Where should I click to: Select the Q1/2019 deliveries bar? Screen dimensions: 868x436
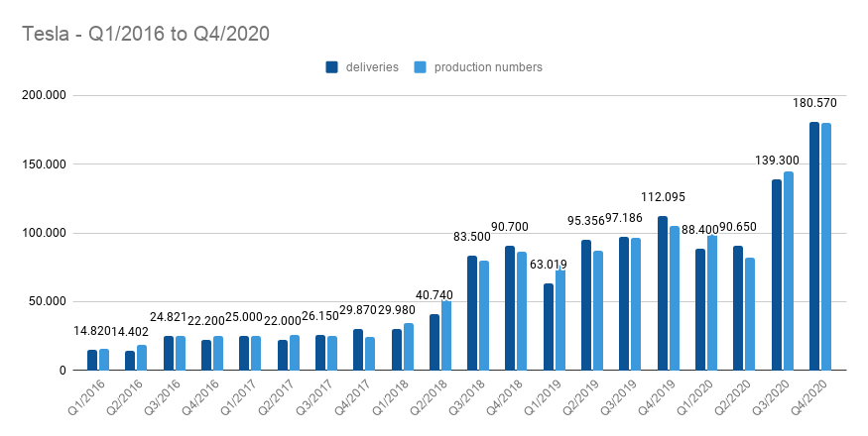549,327
